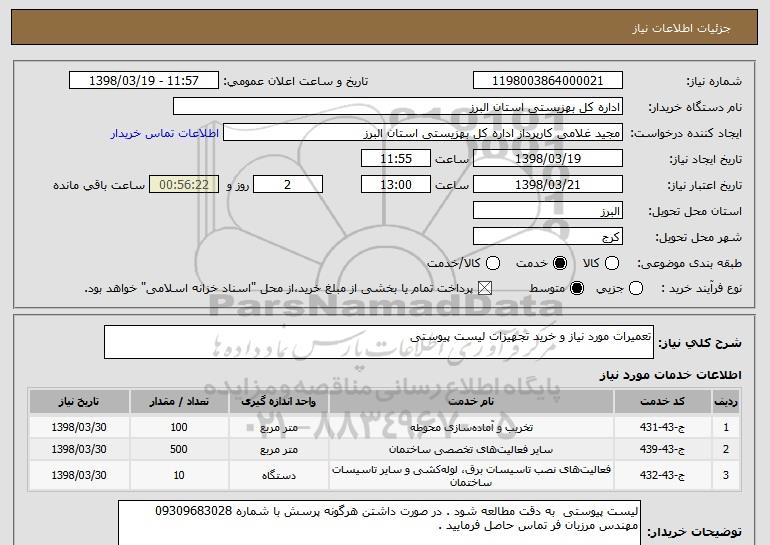Click the کد خدمت column header

[662, 402]
